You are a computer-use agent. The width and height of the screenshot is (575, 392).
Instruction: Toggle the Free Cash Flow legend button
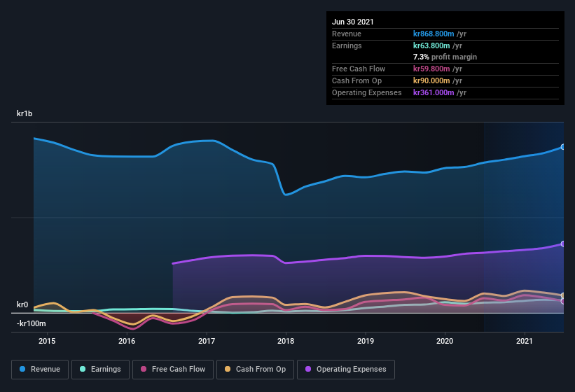pyautogui.click(x=173, y=370)
